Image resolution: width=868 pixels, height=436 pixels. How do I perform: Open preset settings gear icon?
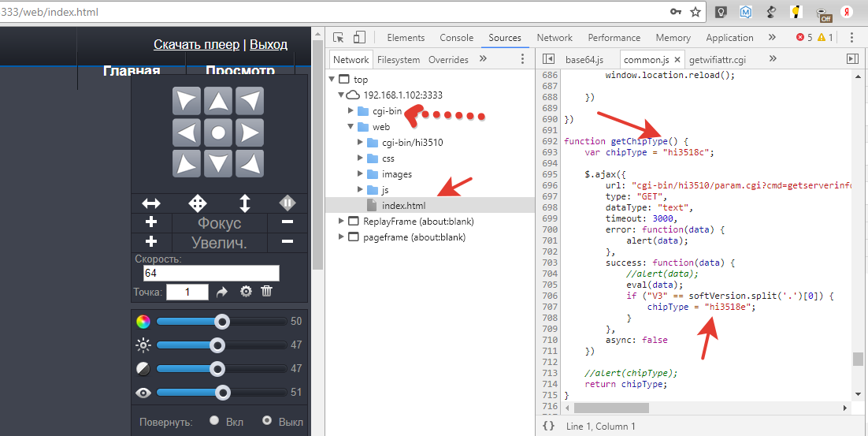[x=246, y=292]
